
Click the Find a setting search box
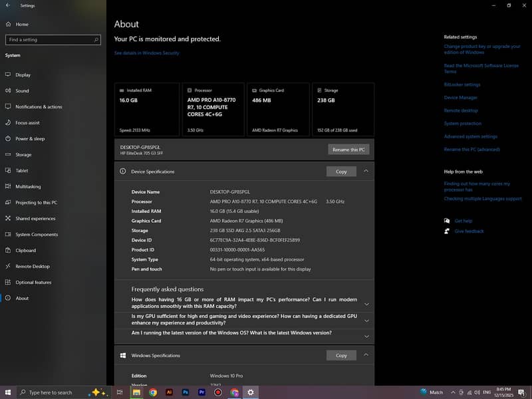53,40
